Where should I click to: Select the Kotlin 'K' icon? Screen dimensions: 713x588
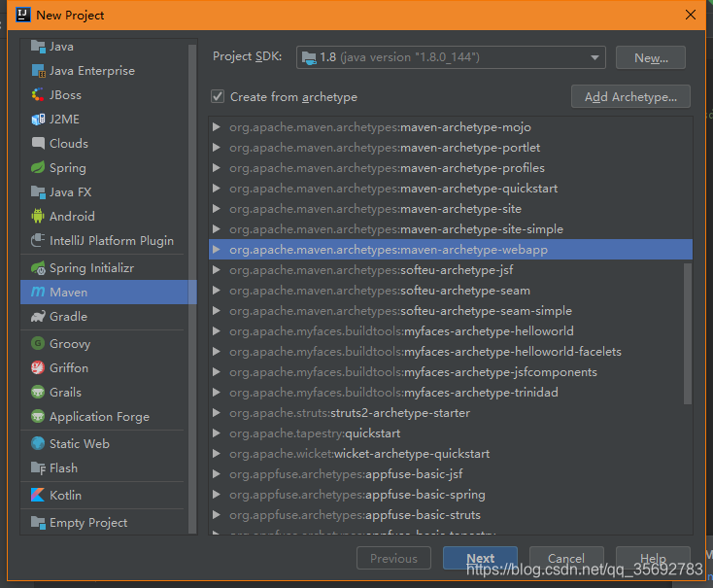(38, 495)
